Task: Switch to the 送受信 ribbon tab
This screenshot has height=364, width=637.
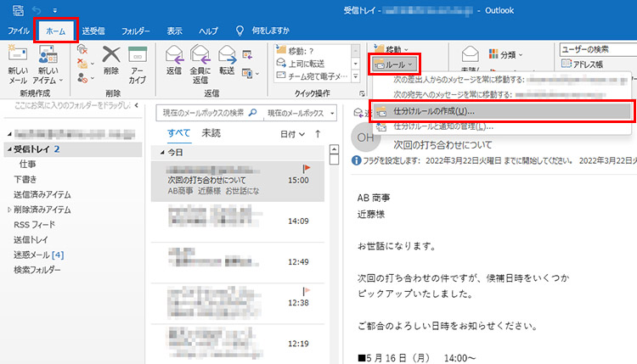Action: [93, 31]
